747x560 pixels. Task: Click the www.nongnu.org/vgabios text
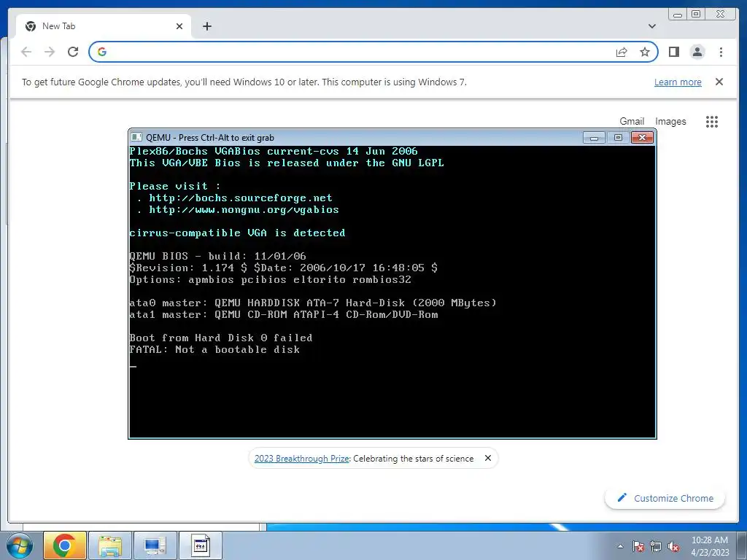244,210
